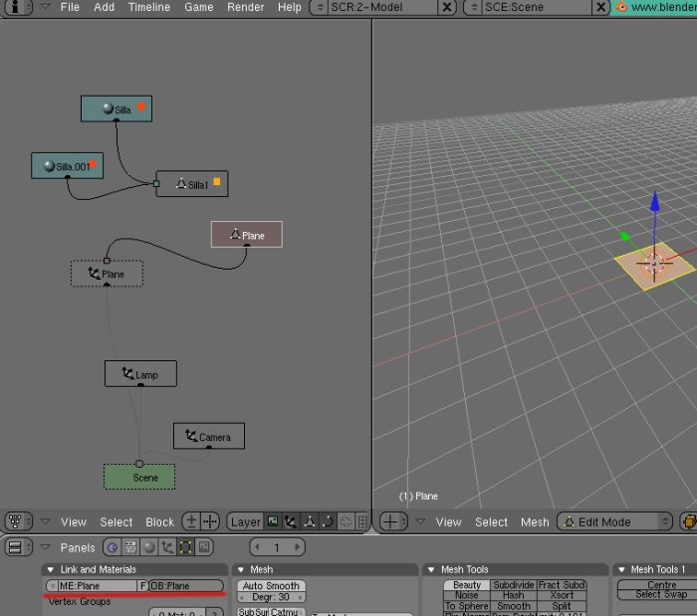The width and height of the screenshot is (697, 616).
Task: Open the Object context button
Action: coord(167,547)
